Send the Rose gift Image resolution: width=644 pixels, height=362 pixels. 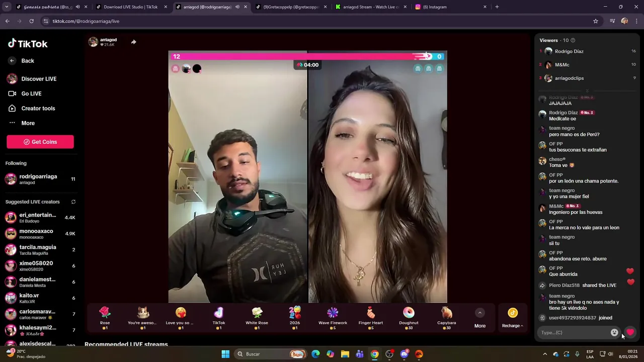coord(105,318)
